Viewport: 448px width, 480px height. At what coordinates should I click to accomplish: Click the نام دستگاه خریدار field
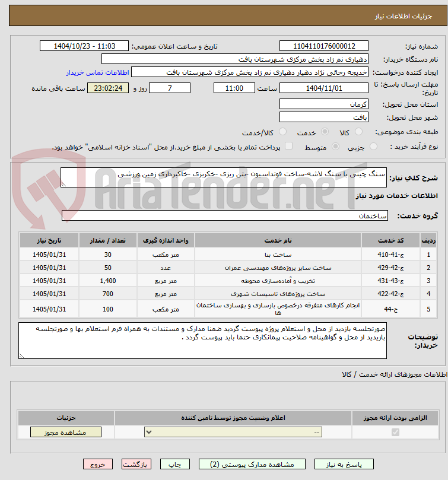click(235, 59)
